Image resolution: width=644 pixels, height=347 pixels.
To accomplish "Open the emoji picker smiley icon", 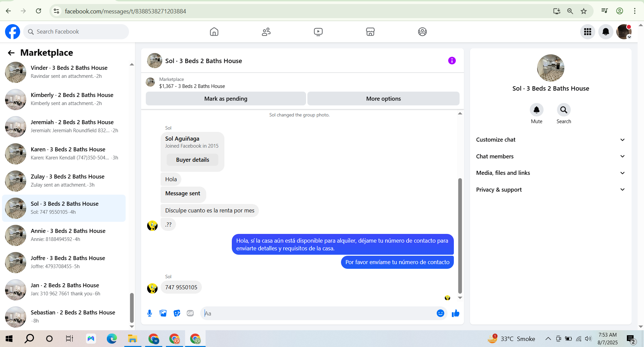I will pyautogui.click(x=440, y=313).
